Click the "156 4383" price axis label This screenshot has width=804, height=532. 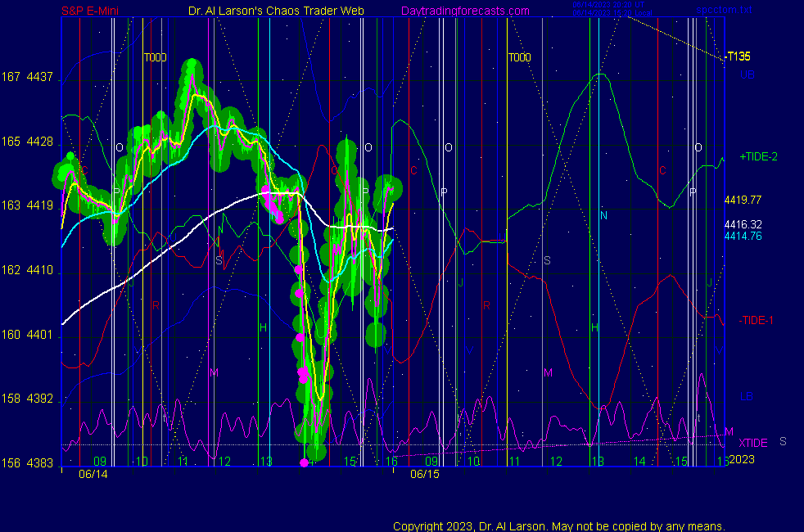click(27, 463)
